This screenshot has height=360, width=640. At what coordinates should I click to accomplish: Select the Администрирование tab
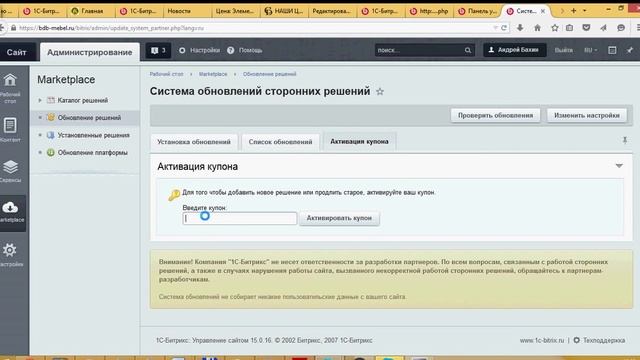click(x=89, y=52)
